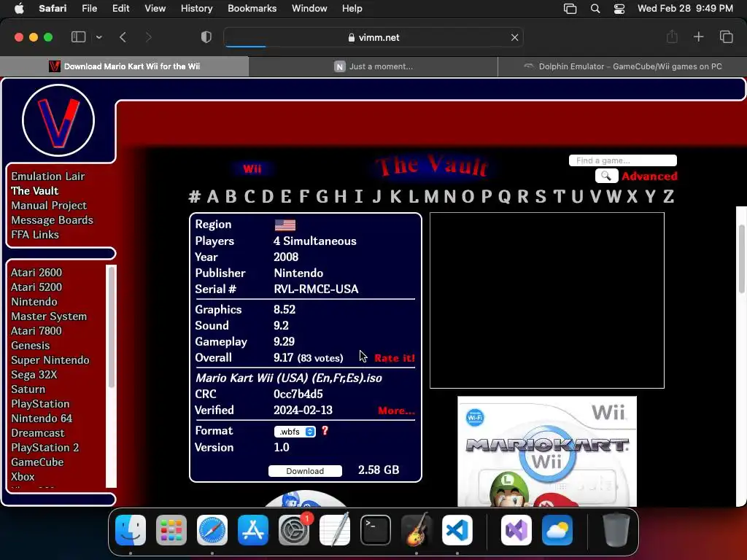Show the tab overview
This screenshot has height=560, width=747.
[x=726, y=36]
